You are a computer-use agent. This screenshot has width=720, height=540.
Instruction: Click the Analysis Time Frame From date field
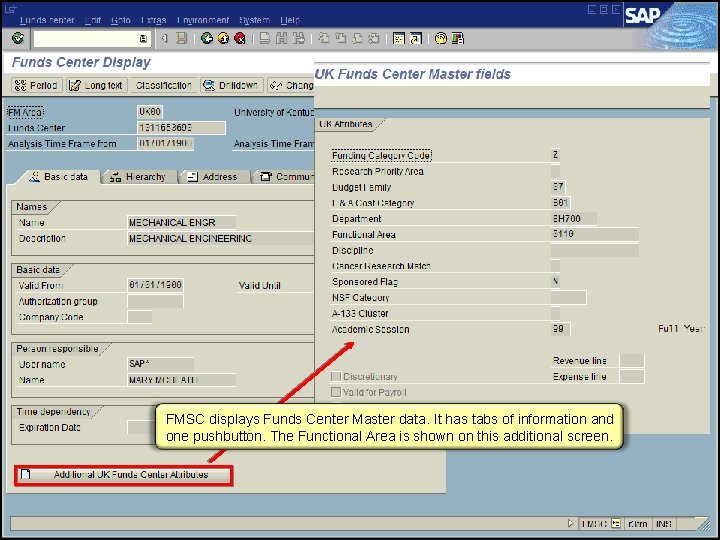[165, 143]
